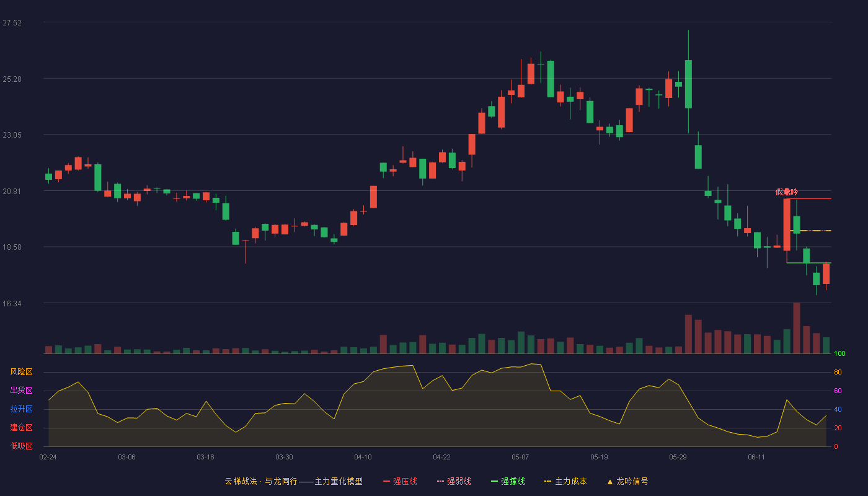This screenshot has width=868, height=496.
Task: Click the 06-11 date label
Action: 756,457
